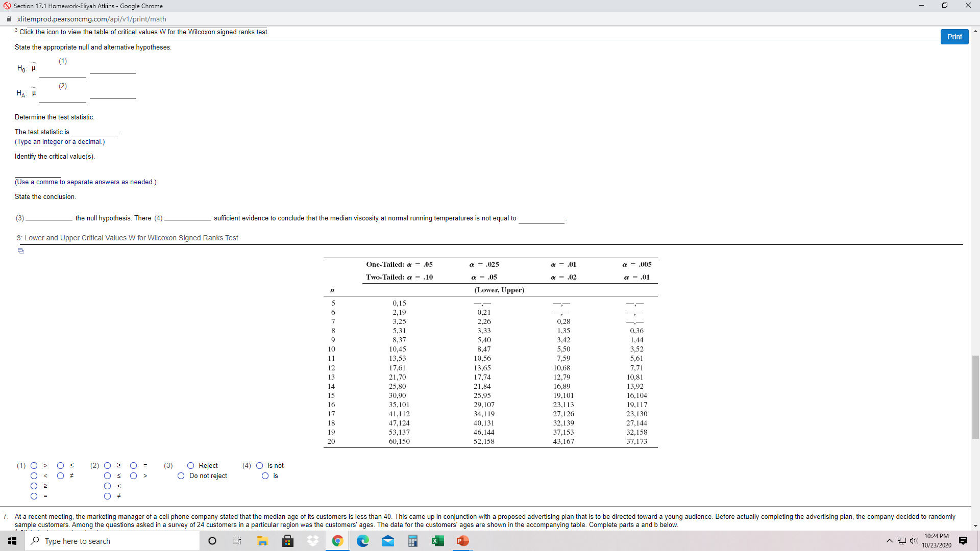Viewport: 980px width, 551px height.
Task: Launch Calculator from the taskbar
Action: pos(412,541)
